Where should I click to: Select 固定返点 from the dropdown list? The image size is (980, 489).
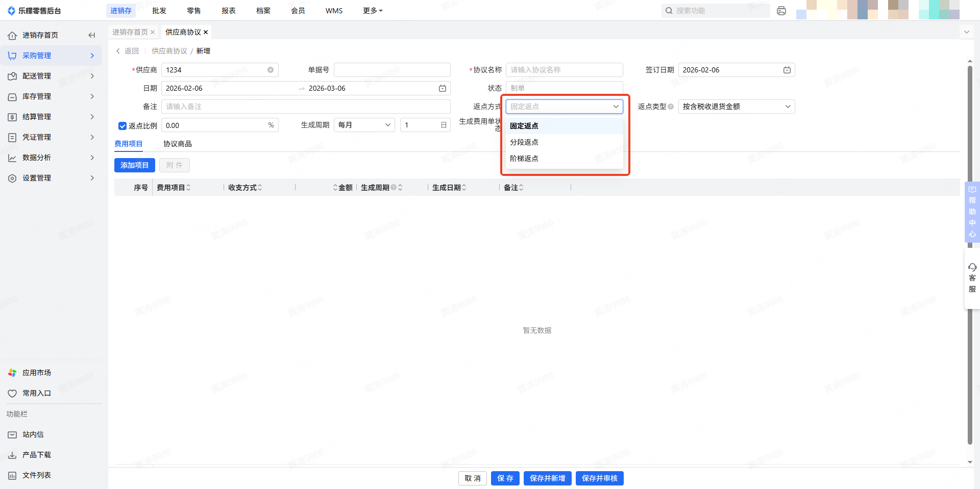tap(564, 126)
